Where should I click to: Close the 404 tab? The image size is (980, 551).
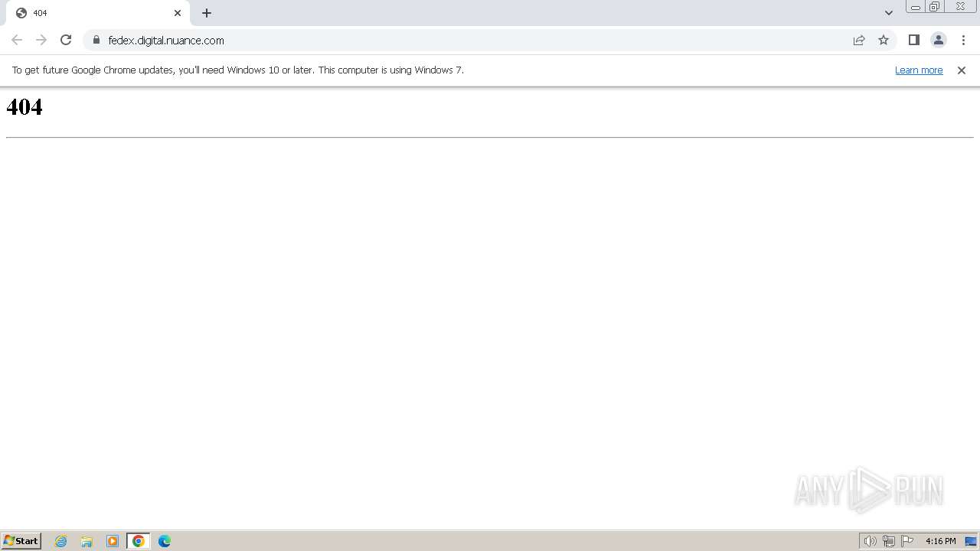point(178,13)
